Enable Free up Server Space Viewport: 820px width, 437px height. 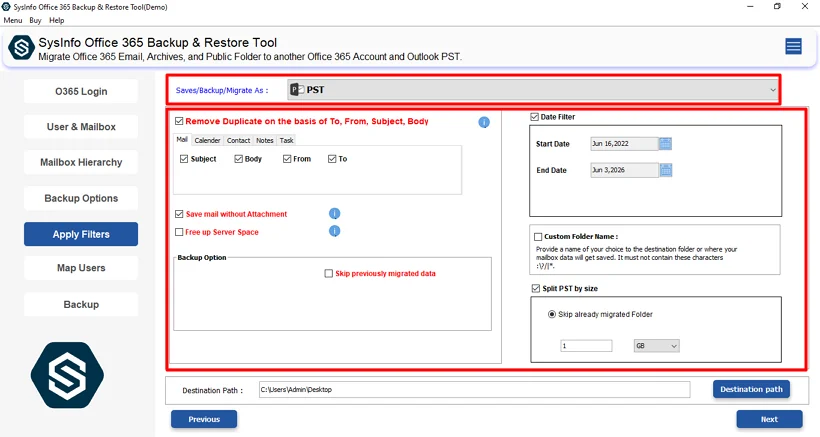click(179, 232)
